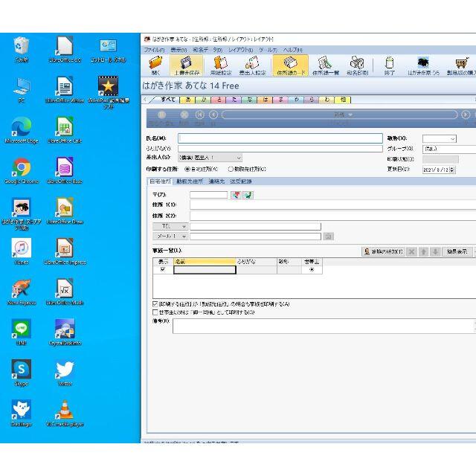Open the ヘルプ menu
The height and width of the screenshot is (476, 476).
pyautogui.click(x=292, y=50)
